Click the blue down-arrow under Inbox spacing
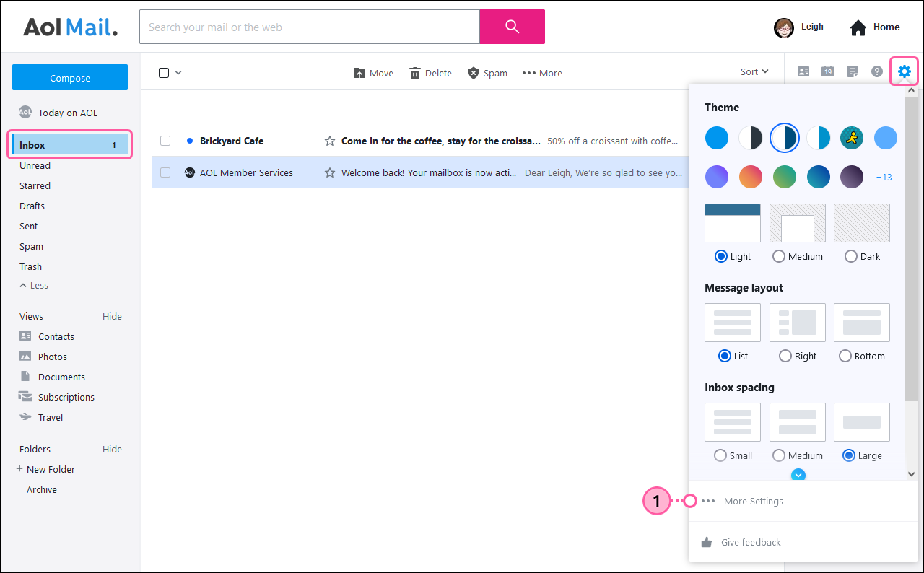 [798, 474]
